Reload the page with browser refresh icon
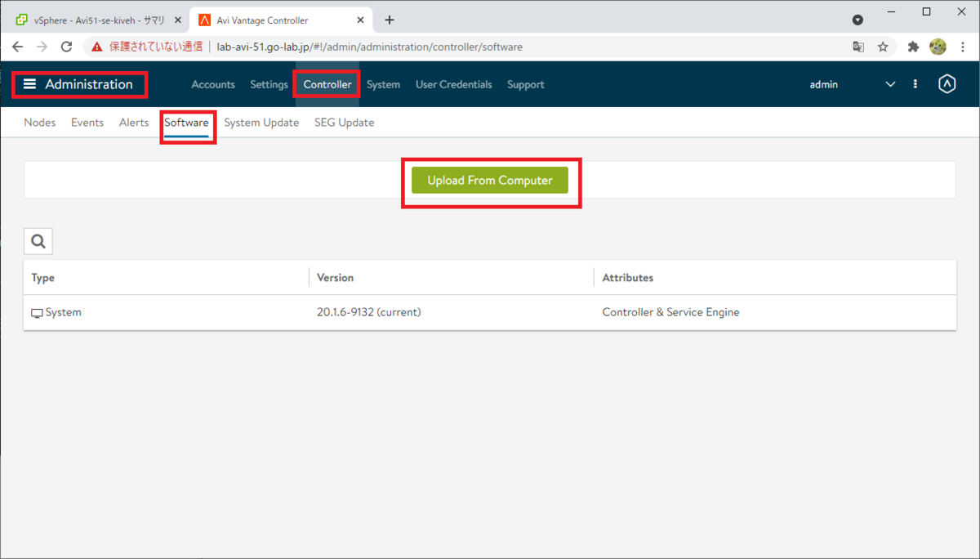This screenshot has width=980, height=559. (68, 47)
